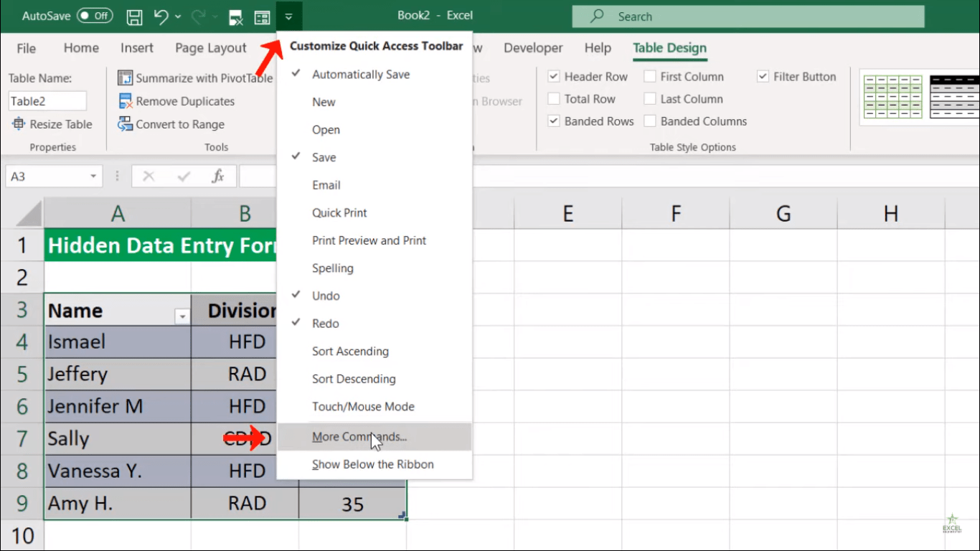Enable the Total Row checkbox

pos(554,99)
